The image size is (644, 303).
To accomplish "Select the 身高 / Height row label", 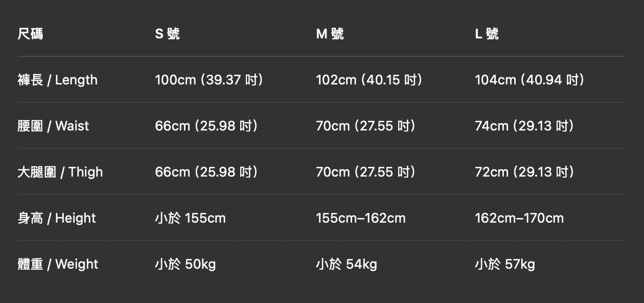I will click(57, 218).
